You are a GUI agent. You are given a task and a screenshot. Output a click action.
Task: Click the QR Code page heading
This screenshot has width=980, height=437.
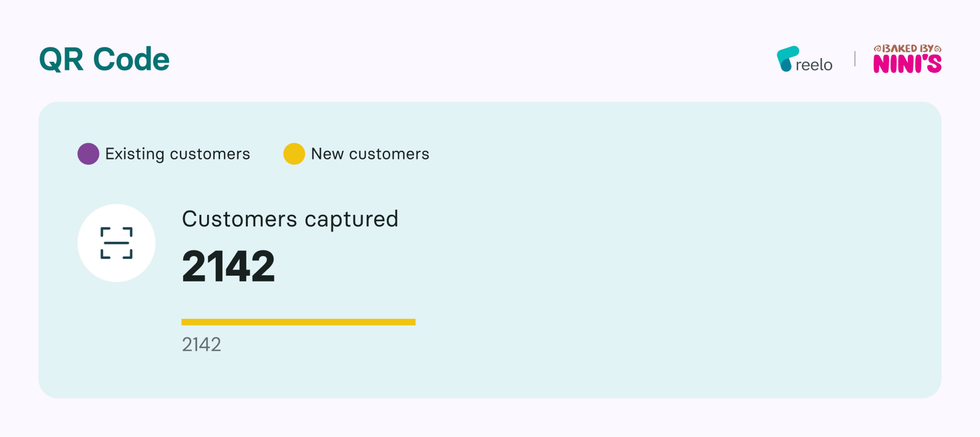(104, 59)
